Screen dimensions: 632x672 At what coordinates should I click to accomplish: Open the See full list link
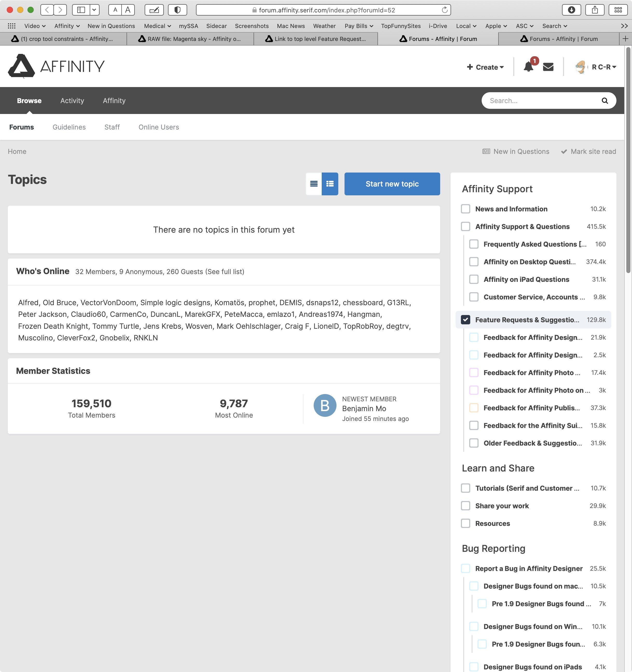click(x=224, y=271)
